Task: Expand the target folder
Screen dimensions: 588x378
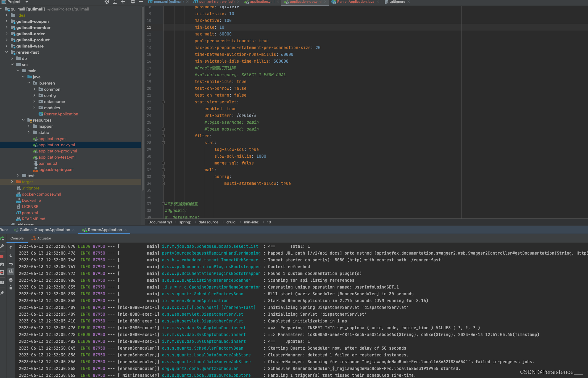Action: 12,182
